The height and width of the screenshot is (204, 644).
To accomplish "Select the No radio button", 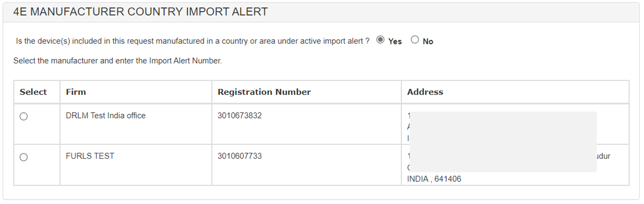I will [x=415, y=40].
